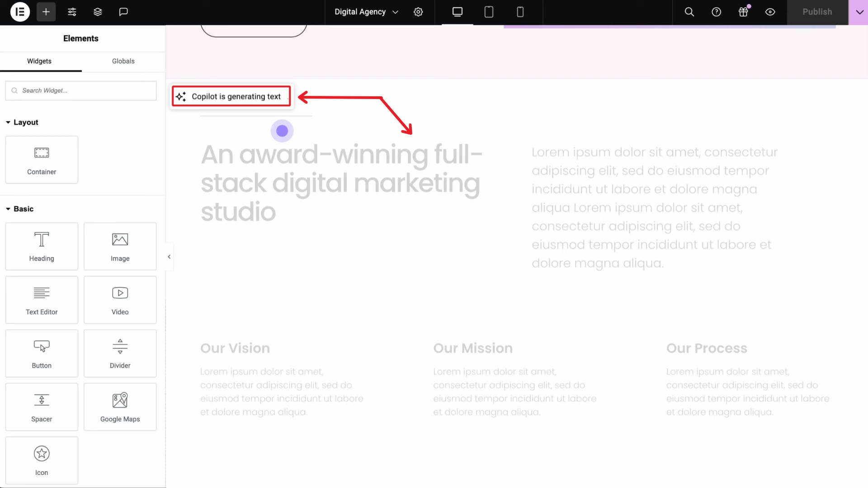
Task: Collapse the Basic widgets section
Action: coord(8,209)
